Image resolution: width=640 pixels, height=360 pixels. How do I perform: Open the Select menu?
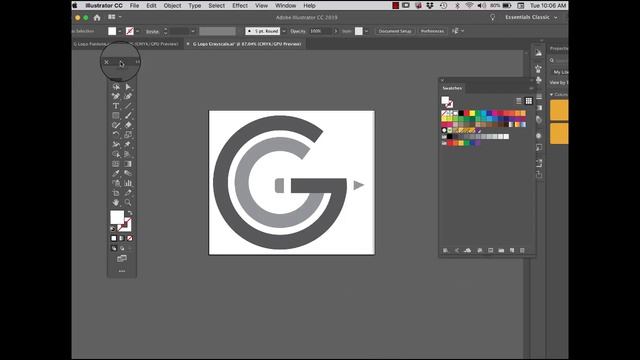click(216, 6)
